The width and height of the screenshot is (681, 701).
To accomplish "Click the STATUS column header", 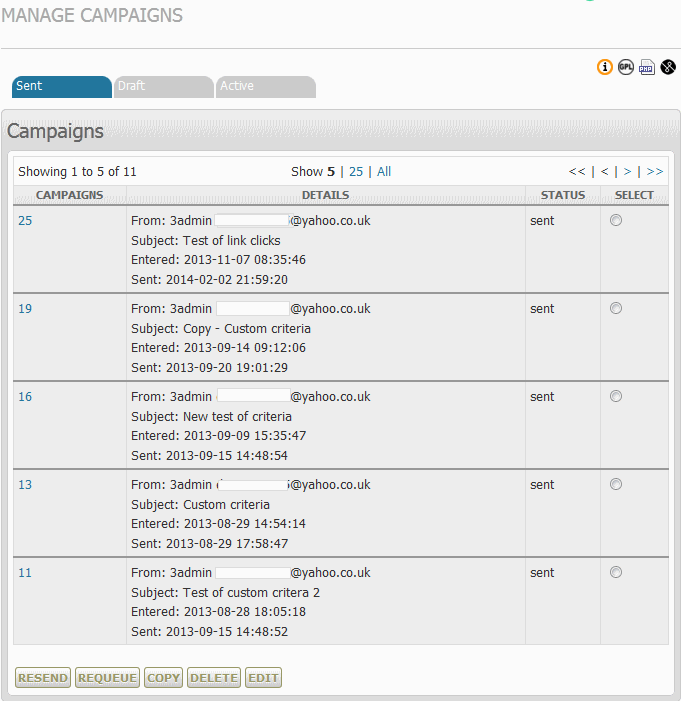I will pyautogui.click(x=563, y=195).
